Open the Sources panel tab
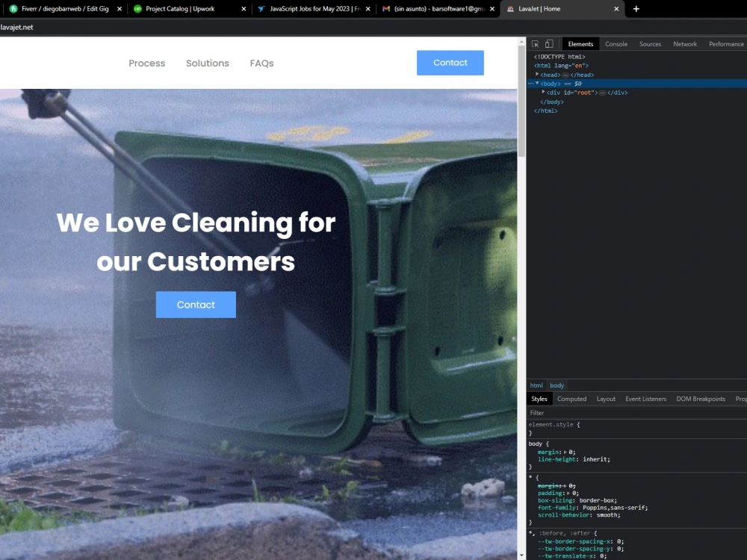This screenshot has height=560, width=747. (650, 44)
